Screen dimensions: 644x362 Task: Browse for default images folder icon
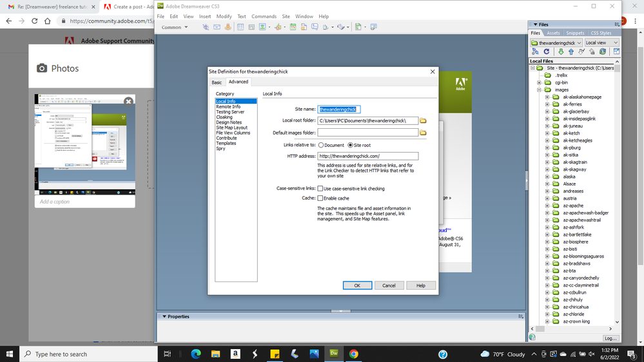coord(423,133)
